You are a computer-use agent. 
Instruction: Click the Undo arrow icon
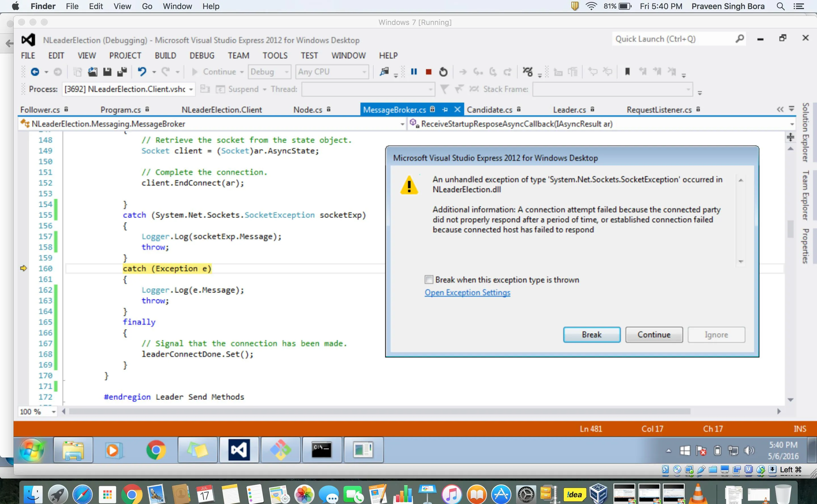142,72
